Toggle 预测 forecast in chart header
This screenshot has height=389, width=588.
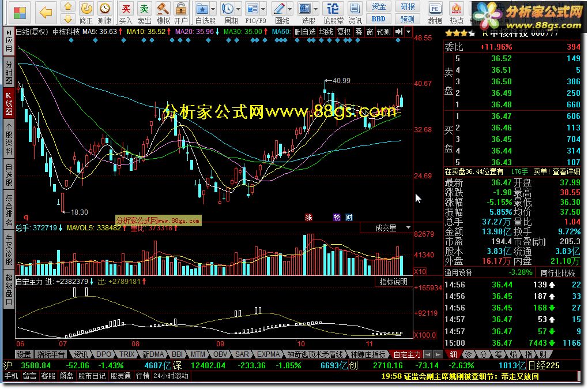(383, 32)
